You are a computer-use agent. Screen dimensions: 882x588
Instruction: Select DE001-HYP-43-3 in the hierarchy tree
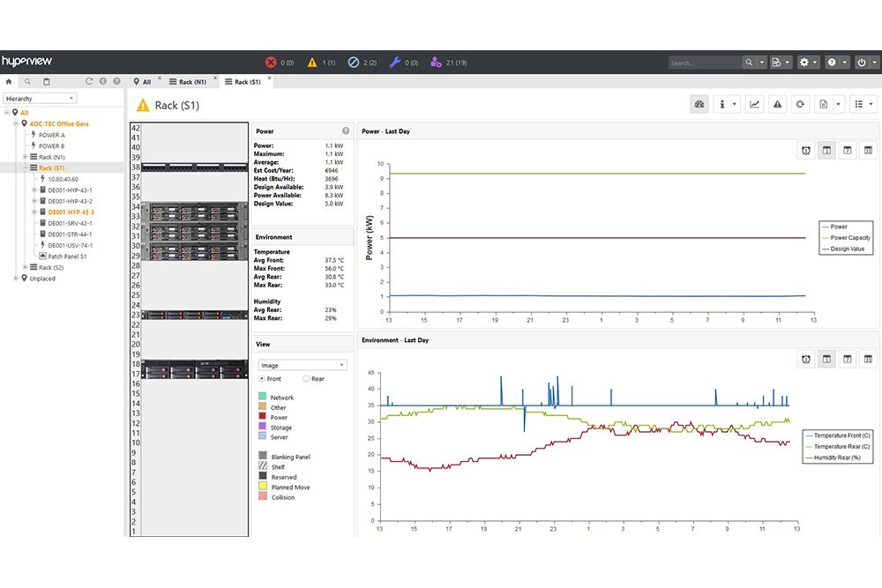71,212
